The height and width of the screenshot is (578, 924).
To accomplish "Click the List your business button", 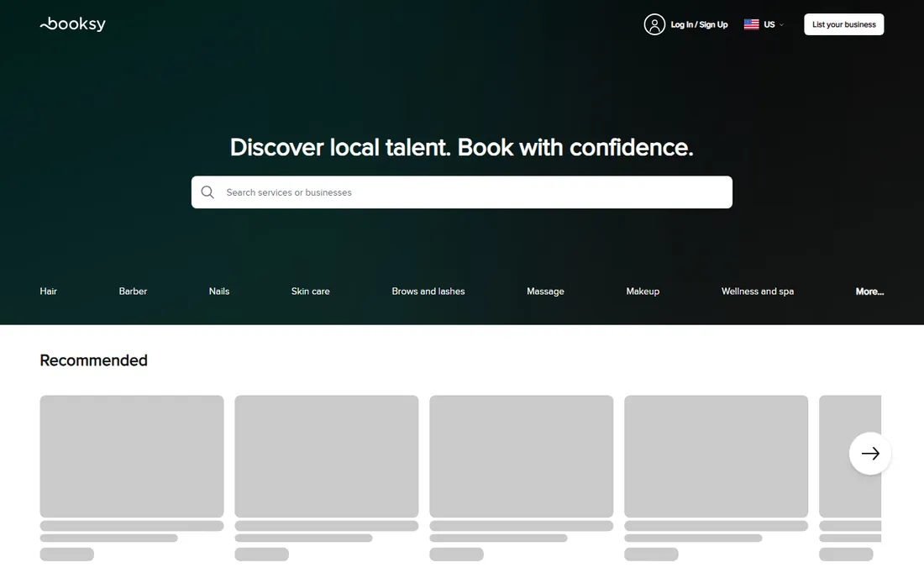I will pyautogui.click(x=844, y=24).
